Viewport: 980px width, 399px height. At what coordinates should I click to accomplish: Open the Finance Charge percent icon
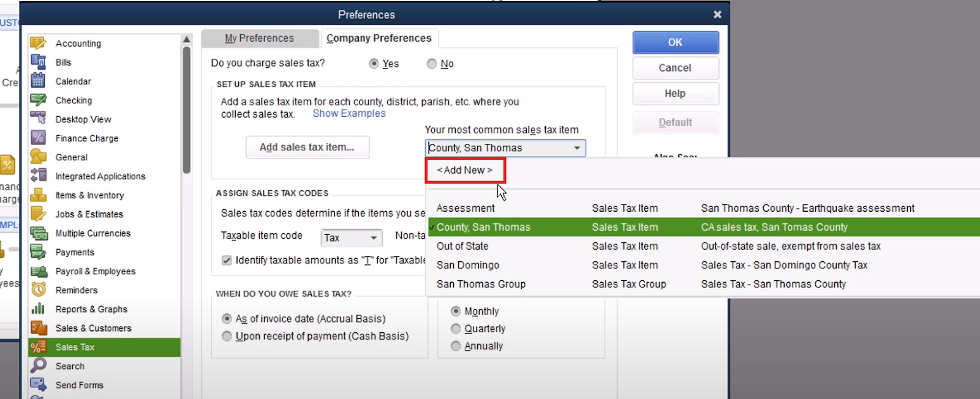click(38, 138)
